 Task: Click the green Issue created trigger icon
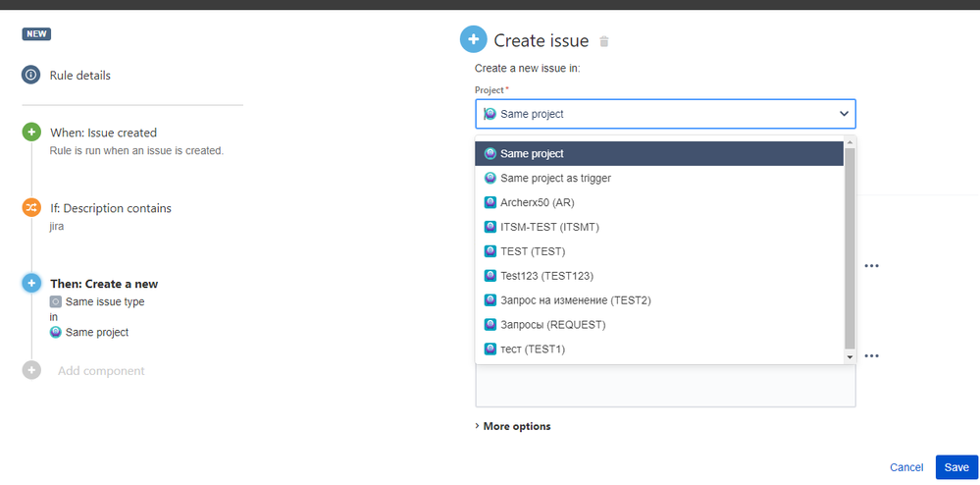(31, 132)
